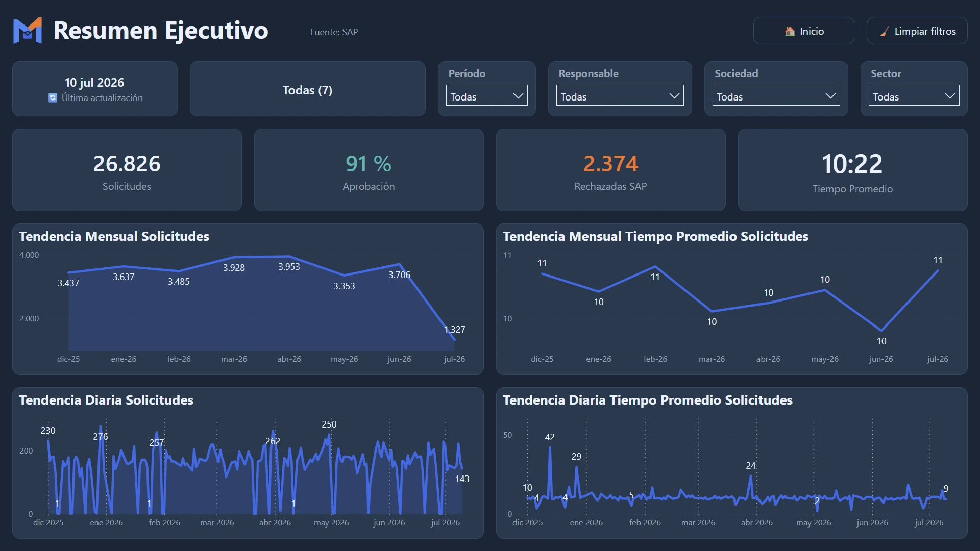This screenshot has height=551, width=980.
Task: Click the 3.928 data label
Action: [x=234, y=268]
